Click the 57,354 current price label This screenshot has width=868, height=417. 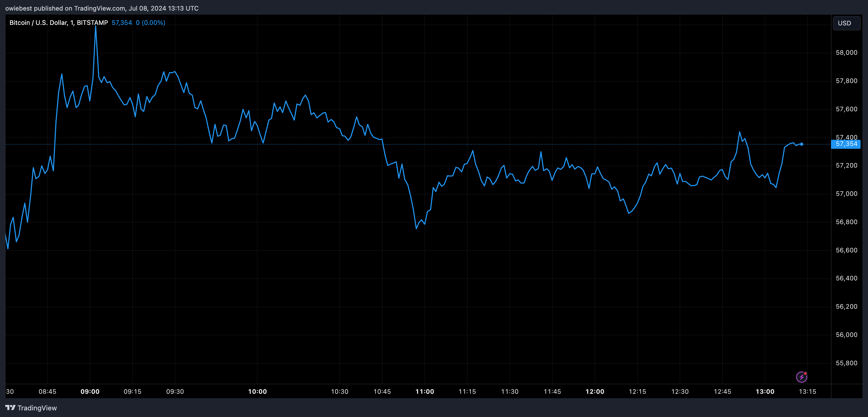point(846,144)
